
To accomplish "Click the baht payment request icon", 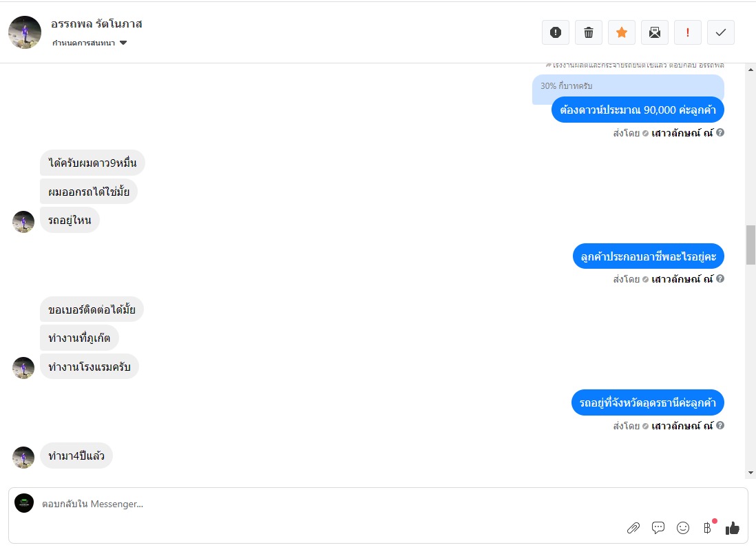I will click(707, 528).
